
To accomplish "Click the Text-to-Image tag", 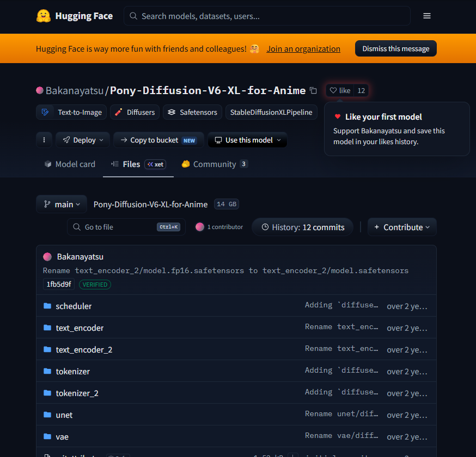I will coord(71,112).
